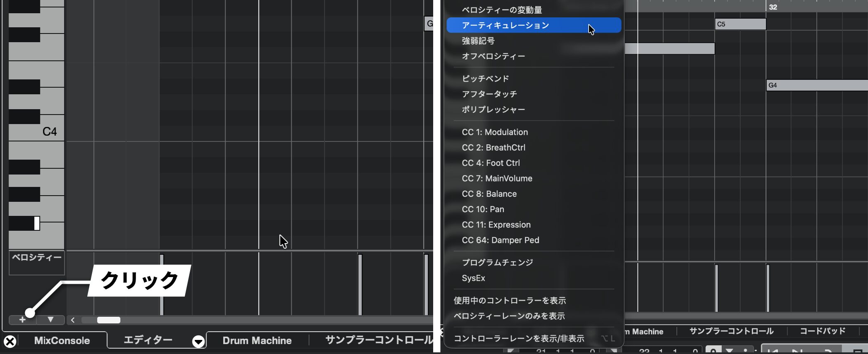Pick ピッチベンド from the list

coord(485,79)
